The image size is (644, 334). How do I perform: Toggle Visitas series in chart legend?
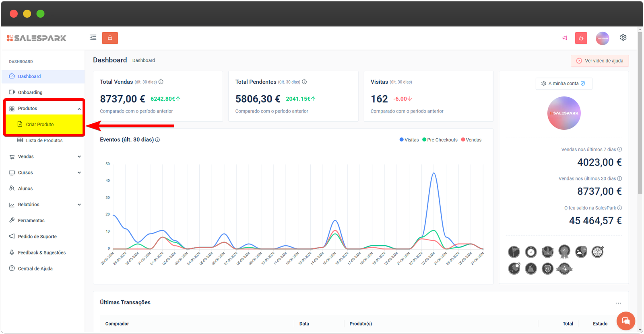409,140
